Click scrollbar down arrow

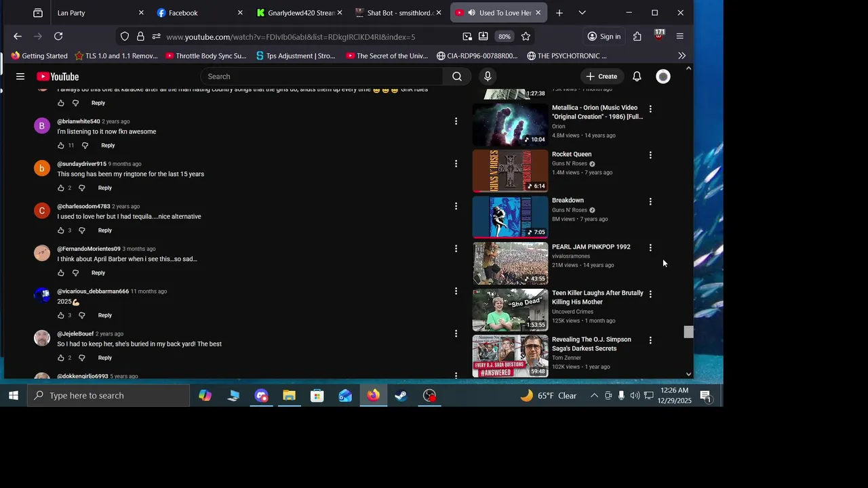coord(688,374)
